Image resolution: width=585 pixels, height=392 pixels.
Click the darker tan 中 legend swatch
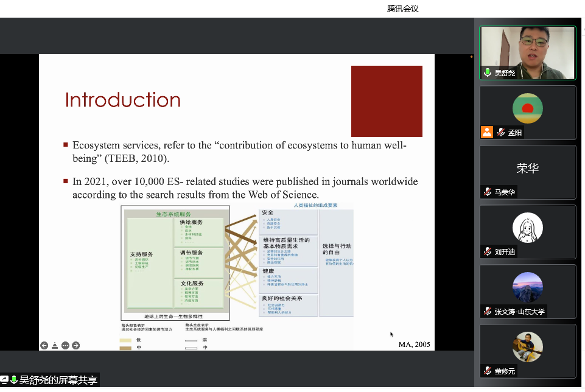125,348
